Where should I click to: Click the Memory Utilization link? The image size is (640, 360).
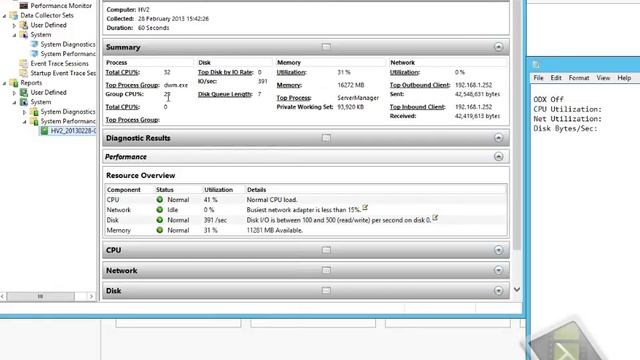291,72
